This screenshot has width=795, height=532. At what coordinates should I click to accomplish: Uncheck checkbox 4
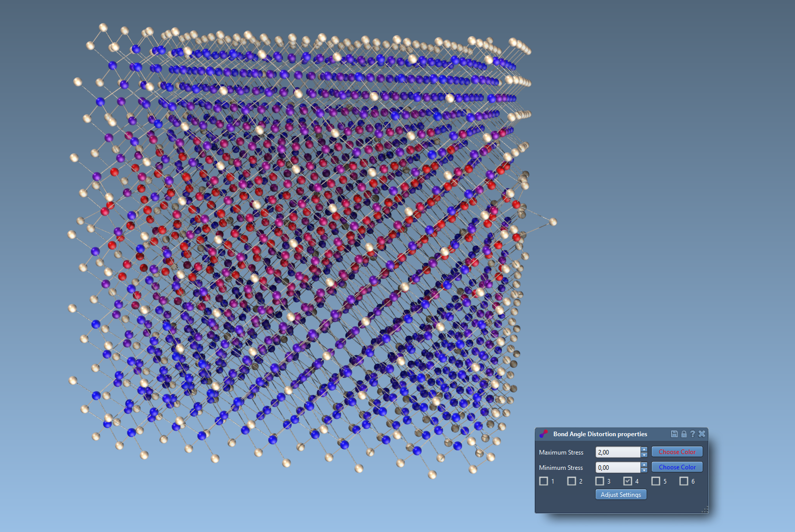pos(628,481)
